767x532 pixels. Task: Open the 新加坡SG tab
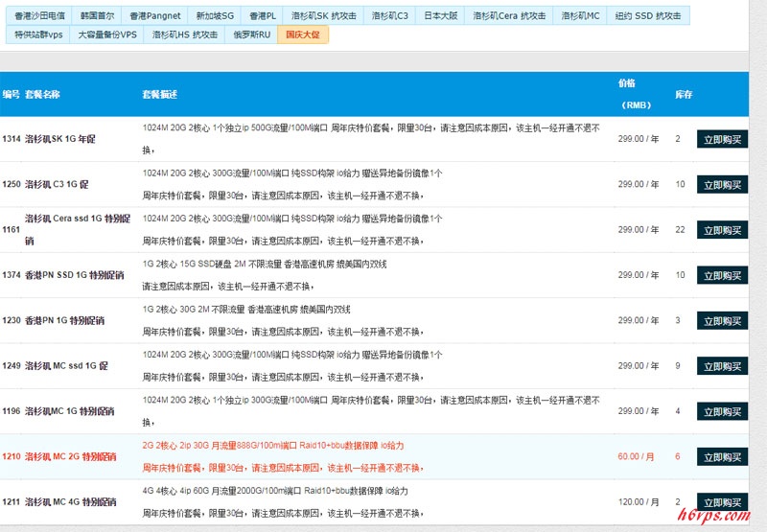point(215,15)
